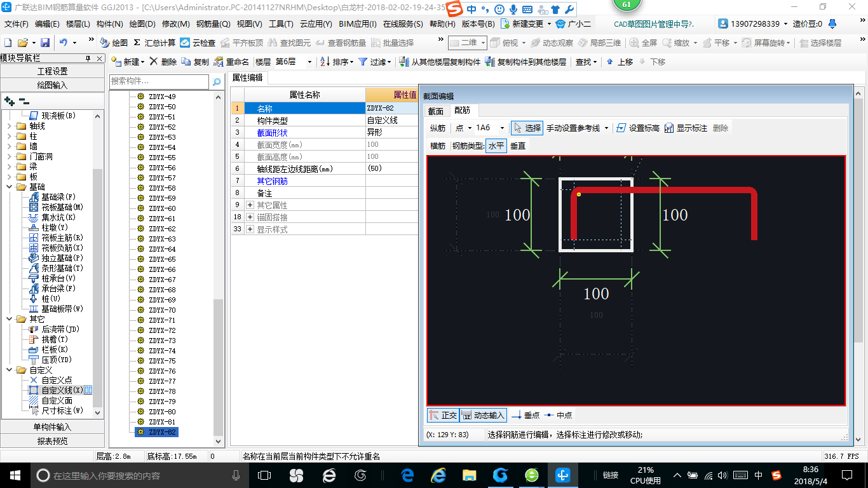Open the 查找 find button
Image resolution: width=868 pixels, height=488 pixels.
(x=586, y=62)
